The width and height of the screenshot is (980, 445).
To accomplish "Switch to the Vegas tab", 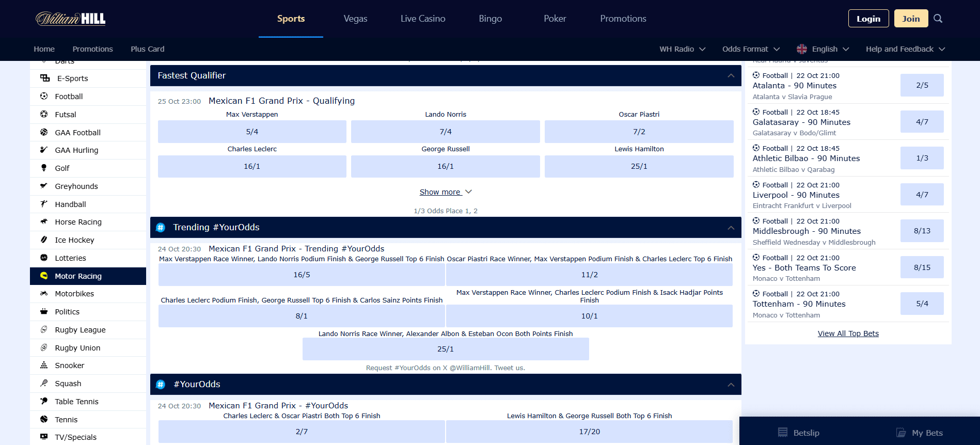I will pos(355,19).
